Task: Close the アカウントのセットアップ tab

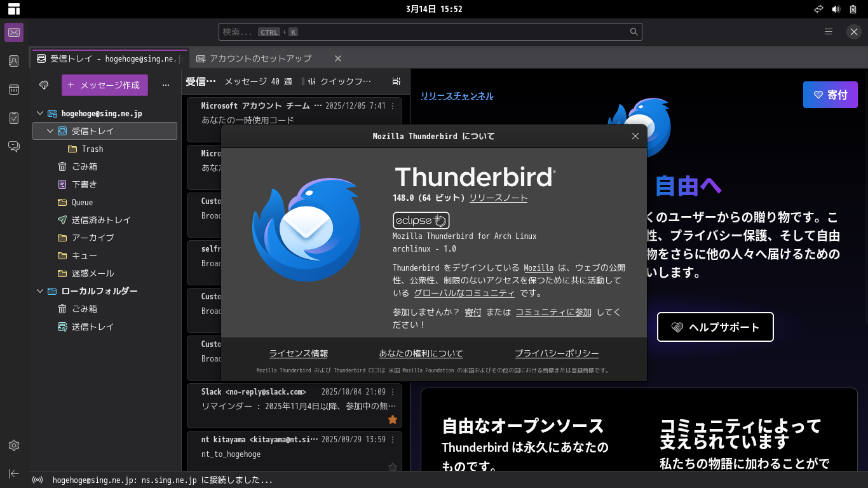Action: click(x=338, y=58)
